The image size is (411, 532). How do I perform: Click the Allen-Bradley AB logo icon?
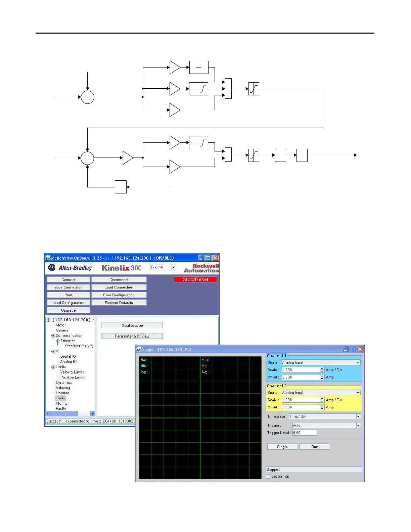click(x=52, y=267)
